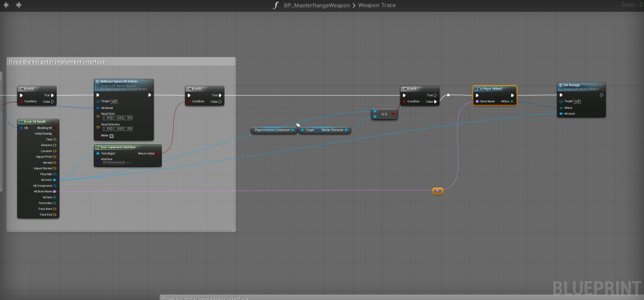Click the Decal Direction vector pin
The image size is (644, 300).
point(98,127)
